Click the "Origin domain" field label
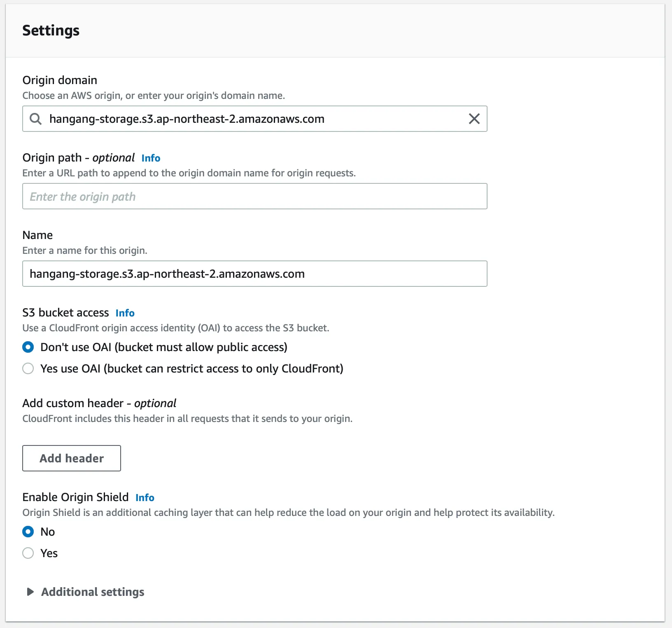Screen dimensions: 672x628 pos(60,80)
